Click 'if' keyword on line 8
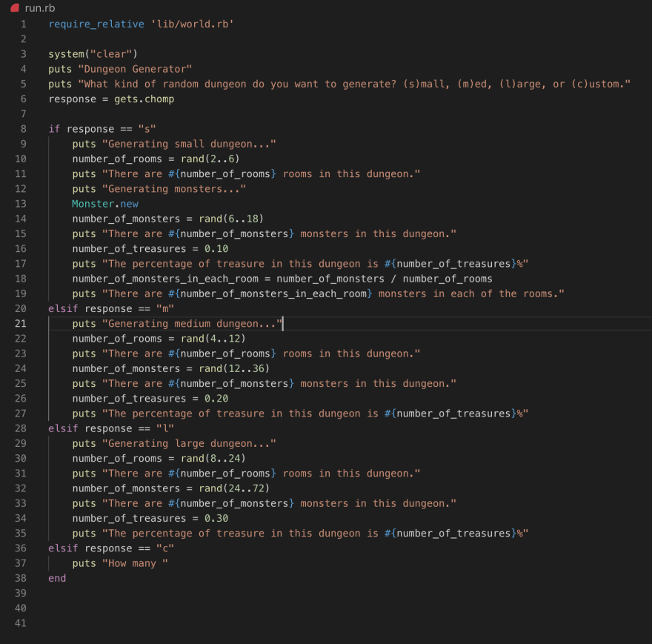652x644 pixels. tap(54, 129)
